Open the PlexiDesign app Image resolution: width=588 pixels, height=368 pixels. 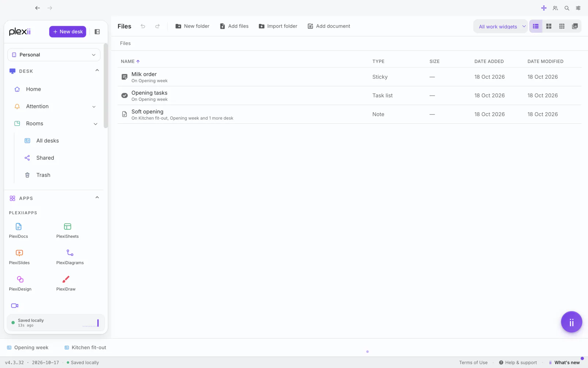20,283
